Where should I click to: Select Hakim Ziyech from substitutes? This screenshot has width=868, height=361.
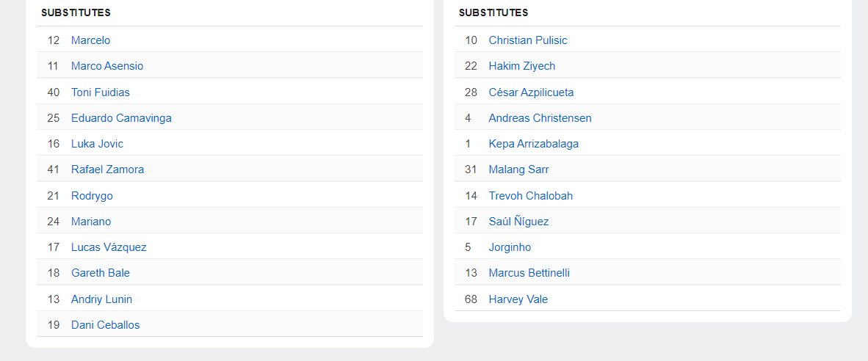coord(522,66)
